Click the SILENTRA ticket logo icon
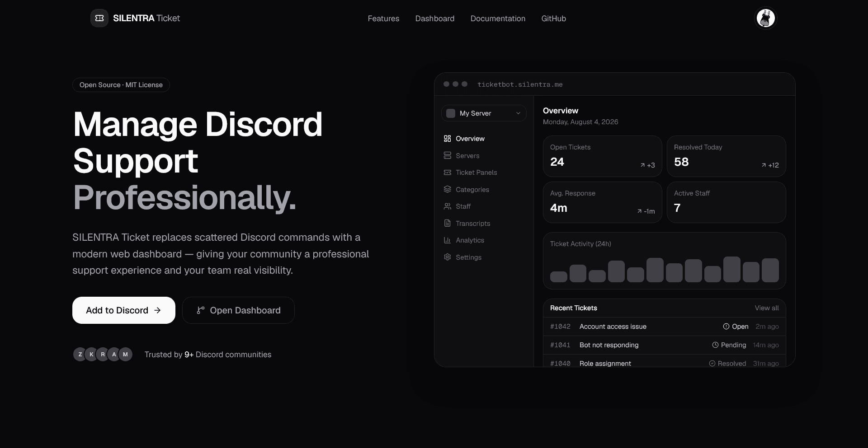Image resolution: width=868 pixels, height=448 pixels. [99, 18]
